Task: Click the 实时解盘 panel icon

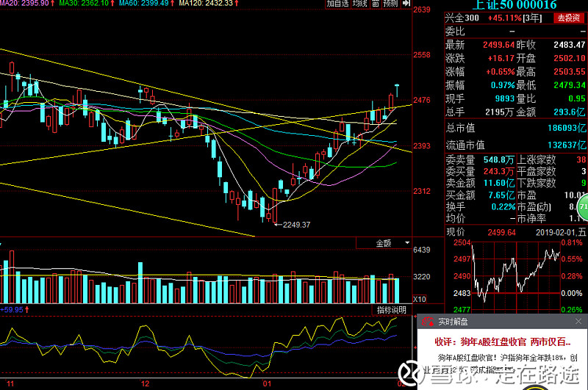Action: [x=428, y=322]
